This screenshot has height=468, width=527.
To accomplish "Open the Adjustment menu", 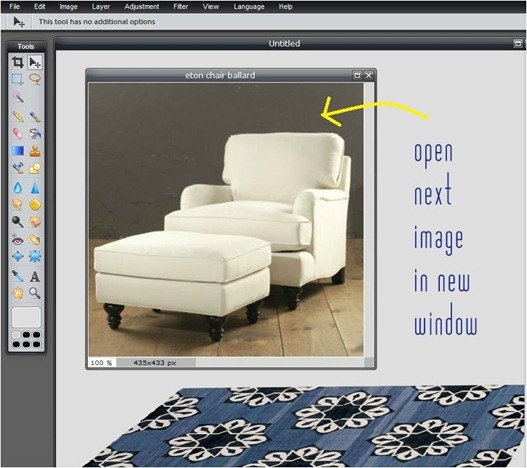I will (x=141, y=6).
